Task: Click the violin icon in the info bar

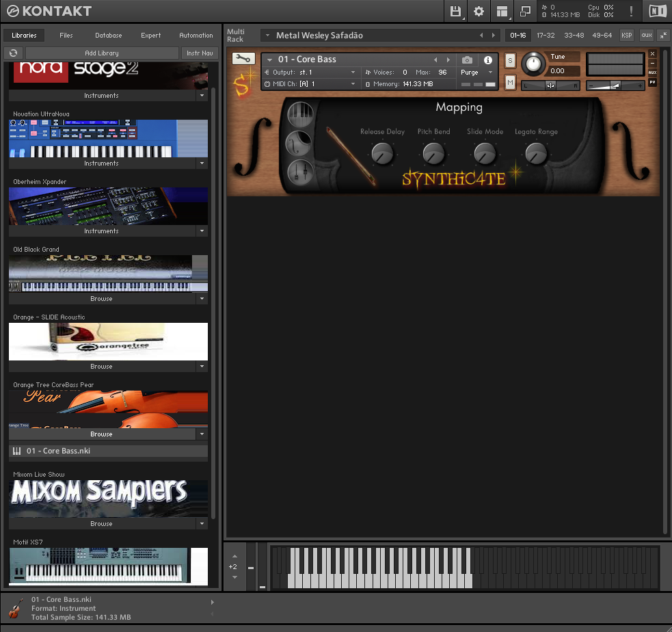Action: point(16,608)
